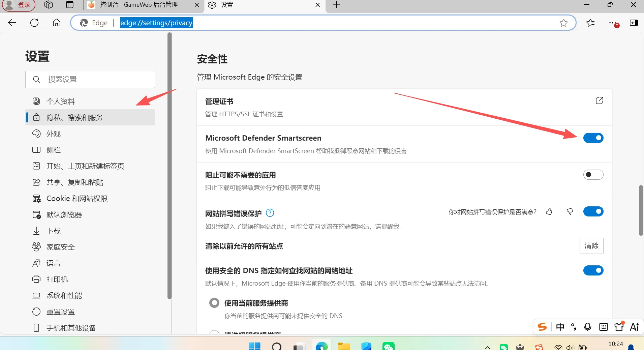Image resolution: width=644 pixels, height=350 pixels.
Task: Toggle 使用安全的 DNS switch
Action: point(593,270)
